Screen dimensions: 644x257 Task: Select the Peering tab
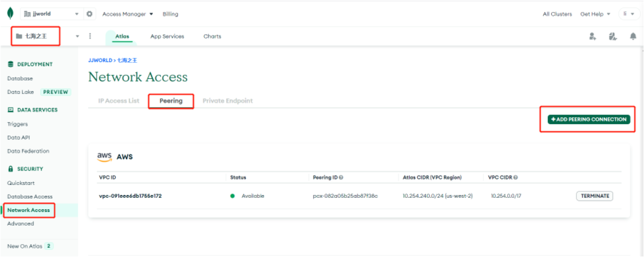(171, 101)
